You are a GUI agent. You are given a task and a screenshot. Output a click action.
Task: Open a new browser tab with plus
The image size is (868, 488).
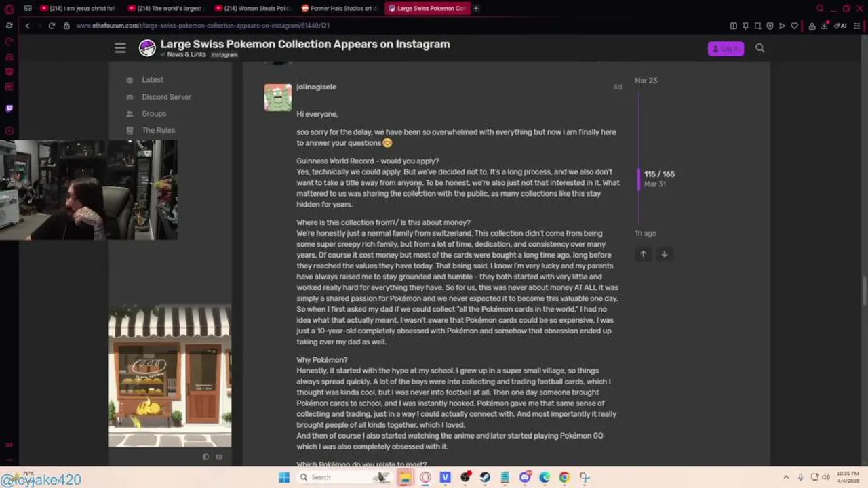(476, 8)
